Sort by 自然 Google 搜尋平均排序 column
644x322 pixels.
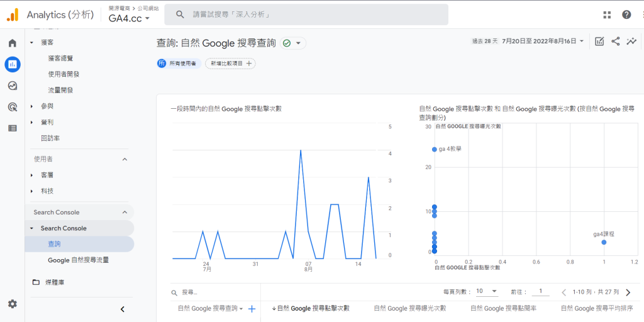coord(597,308)
